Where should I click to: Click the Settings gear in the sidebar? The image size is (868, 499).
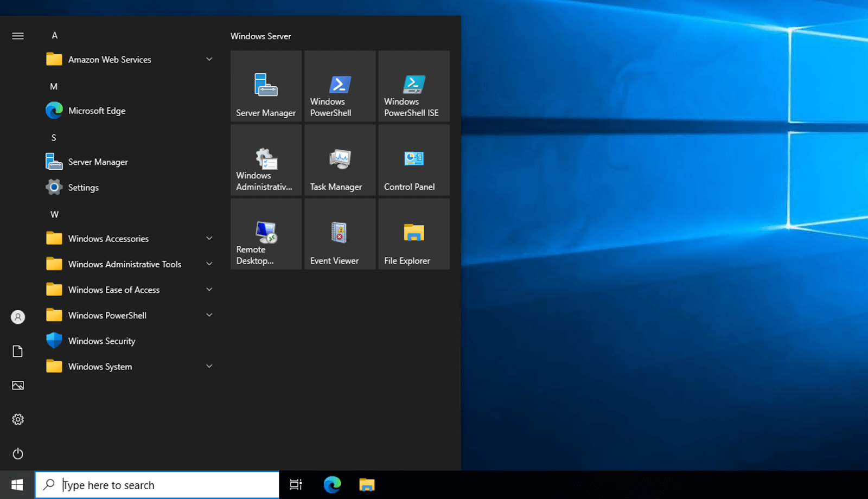18,419
